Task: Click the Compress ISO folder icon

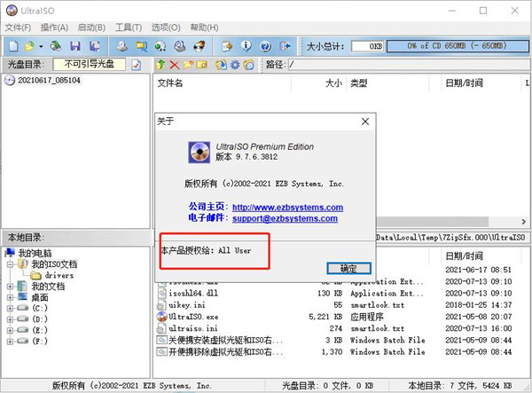Action: (142, 46)
